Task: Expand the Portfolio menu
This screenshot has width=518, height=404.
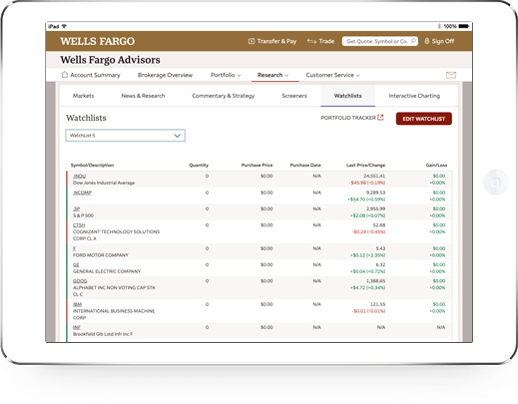Action: (225, 75)
